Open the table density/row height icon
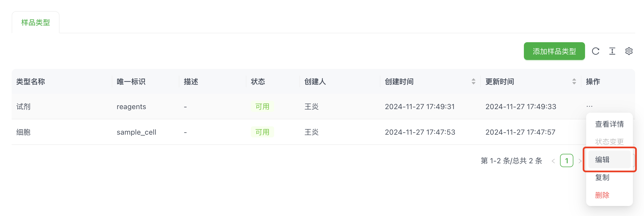The height and width of the screenshot is (216, 644). [x=612, y=51]
